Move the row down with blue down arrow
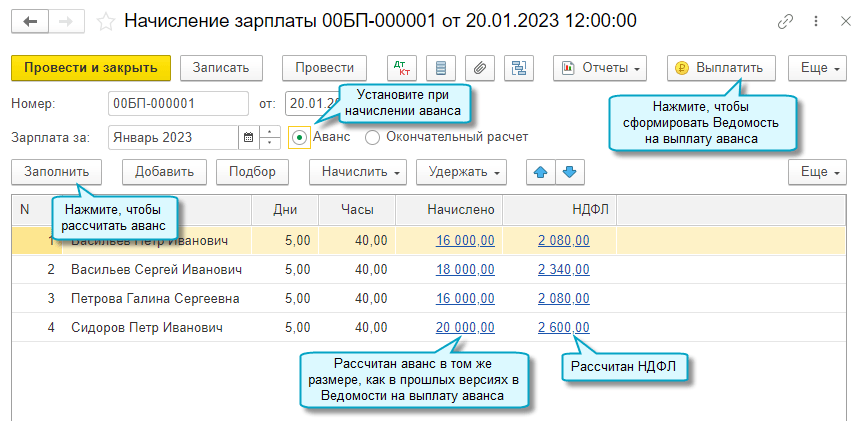 [569, 172]
